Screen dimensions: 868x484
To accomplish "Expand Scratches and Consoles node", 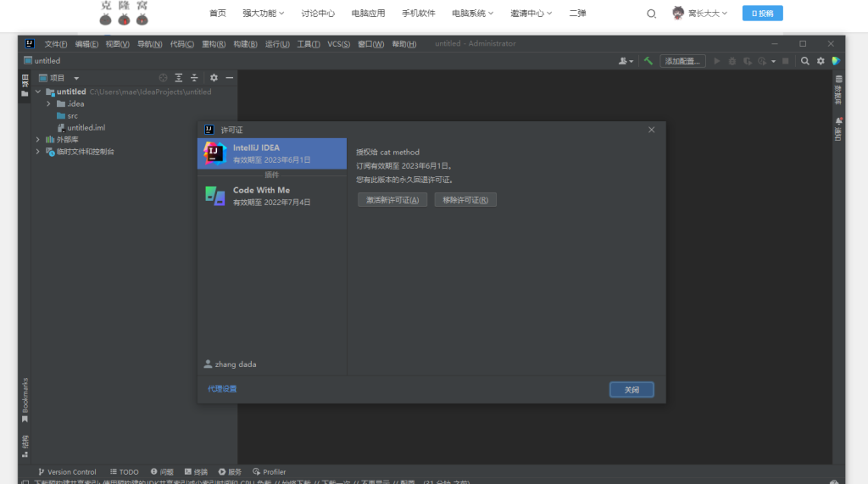I will (38, 151).
